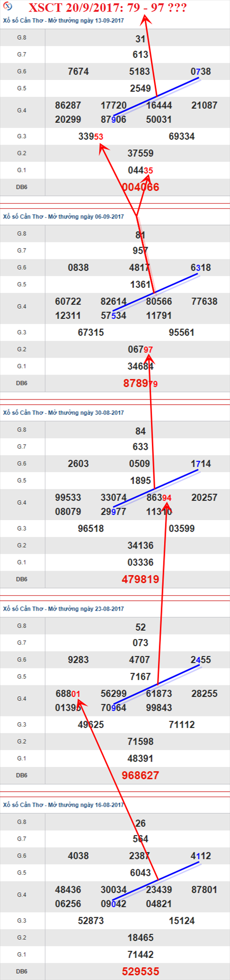The image size is (230, 980).
Task: Click the G.3 number 95561
Action: (x=182, y=332)
